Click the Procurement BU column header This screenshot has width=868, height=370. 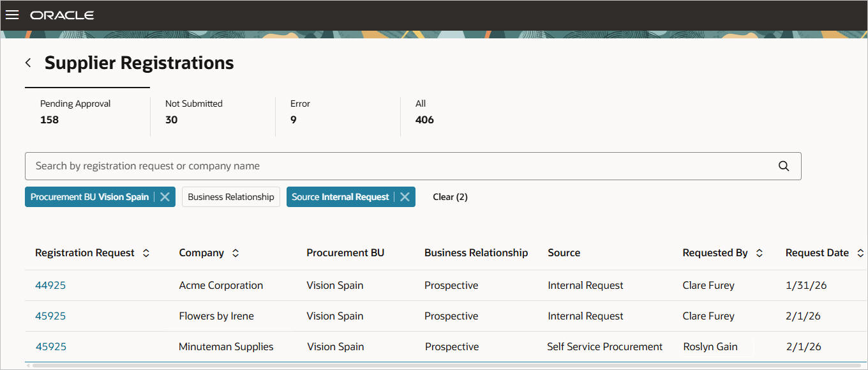(x=345, y=253)
